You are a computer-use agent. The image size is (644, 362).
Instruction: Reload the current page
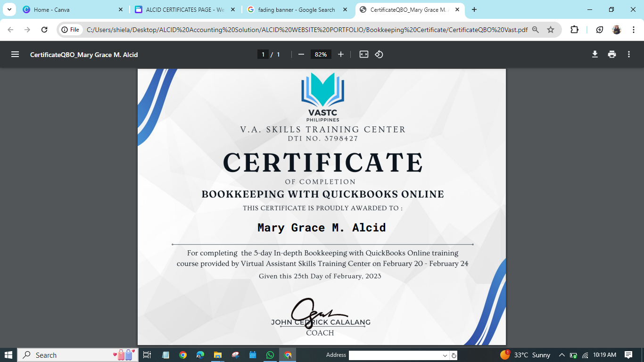pyautogui.click(x=44, y=30)
